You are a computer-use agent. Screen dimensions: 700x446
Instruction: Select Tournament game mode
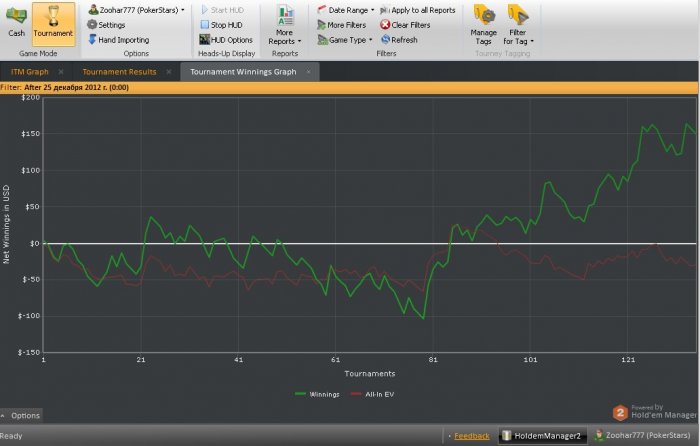pyautogui.click(x=53, y=21)
